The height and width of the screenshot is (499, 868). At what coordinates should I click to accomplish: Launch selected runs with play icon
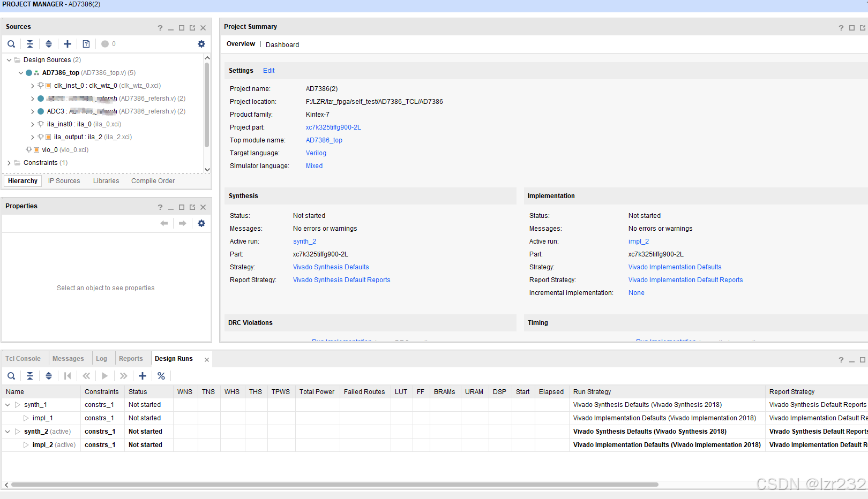105,376
